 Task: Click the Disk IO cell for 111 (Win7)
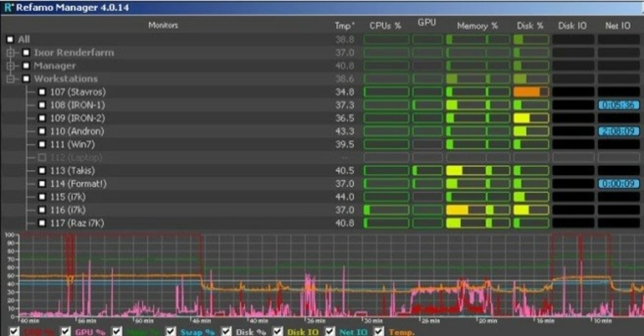(573, 144)
